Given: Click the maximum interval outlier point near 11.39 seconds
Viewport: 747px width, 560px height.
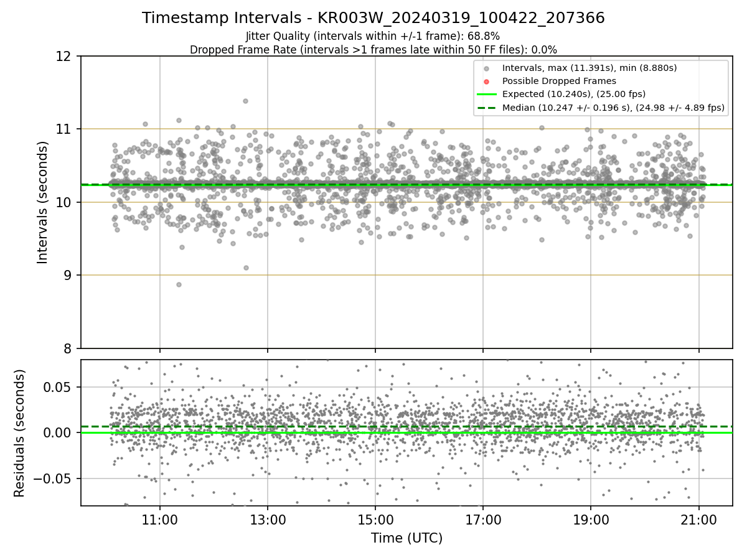Looking at the screenshot, I should tap(245, 101).
